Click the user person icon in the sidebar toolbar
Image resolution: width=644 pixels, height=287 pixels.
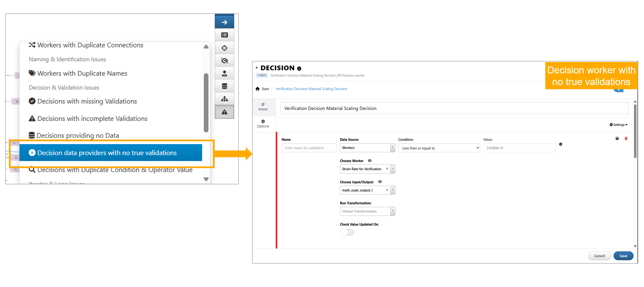click(x=224, y=73)
